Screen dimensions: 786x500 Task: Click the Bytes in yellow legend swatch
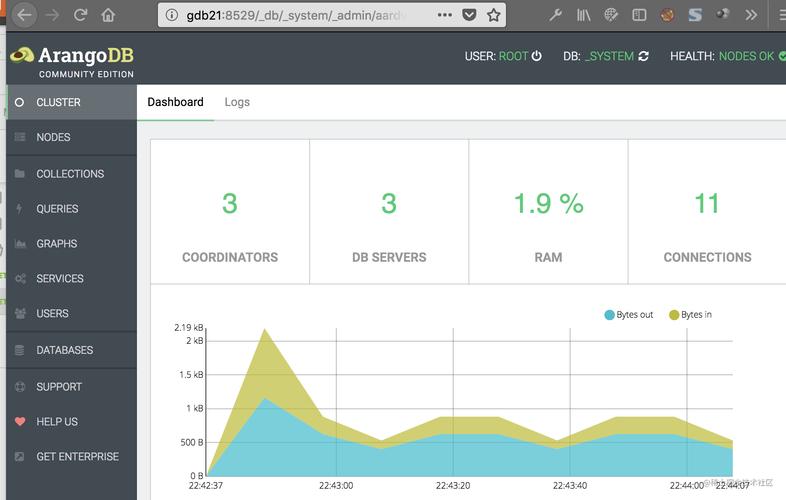tap(674, 315)
